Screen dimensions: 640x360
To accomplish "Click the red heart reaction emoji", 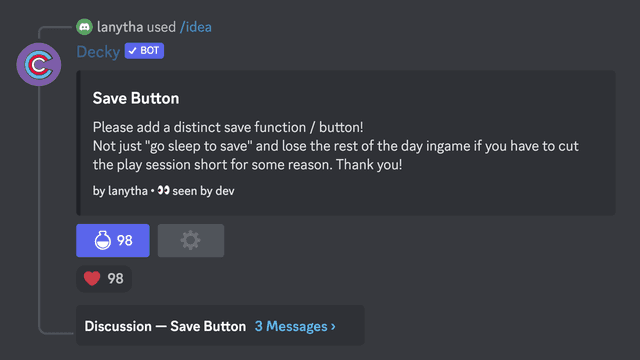I will 92,278.
